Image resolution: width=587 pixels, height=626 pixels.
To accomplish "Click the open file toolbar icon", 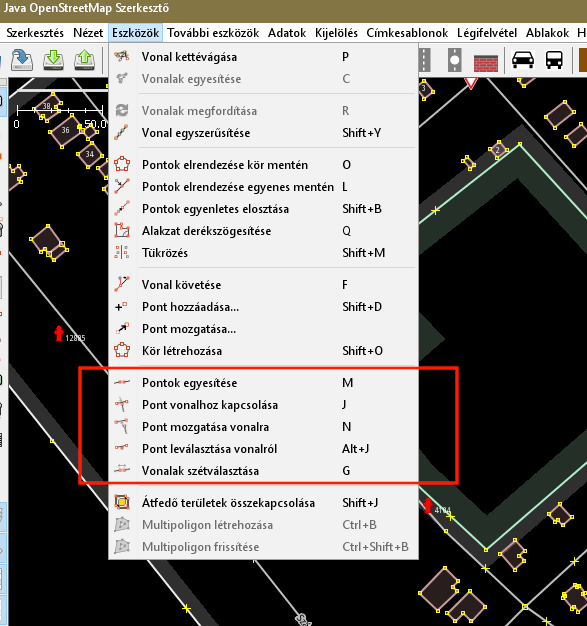I will pos(22,60).
